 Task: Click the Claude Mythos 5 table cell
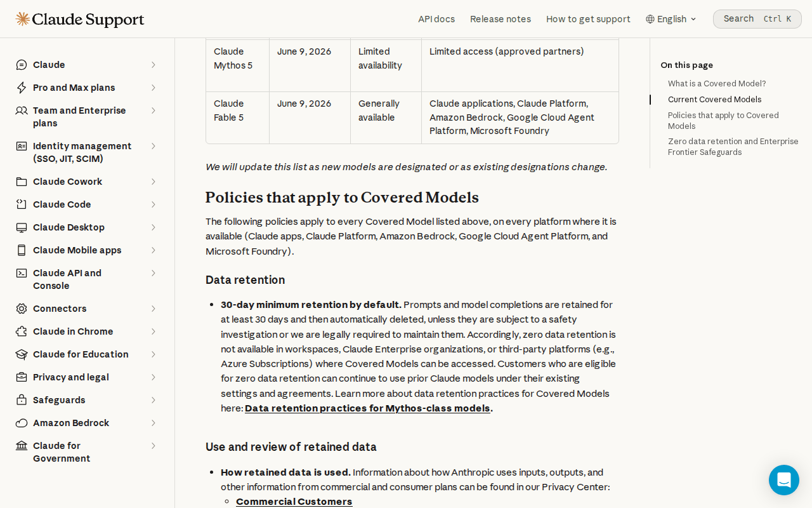(x=237, y=65)
